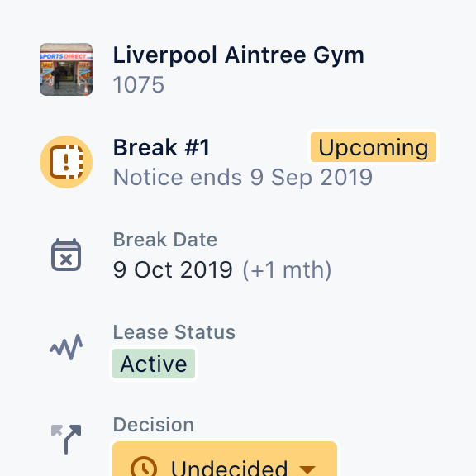
Task: Click Notice ends 9 Sep 2019 text
Action: click(243, 178)
